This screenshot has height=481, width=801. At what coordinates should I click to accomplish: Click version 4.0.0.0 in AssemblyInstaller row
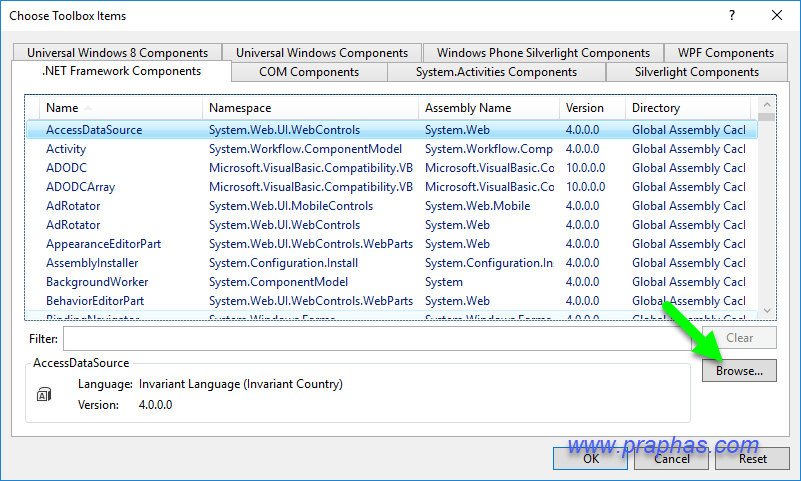tap(582, 263)
